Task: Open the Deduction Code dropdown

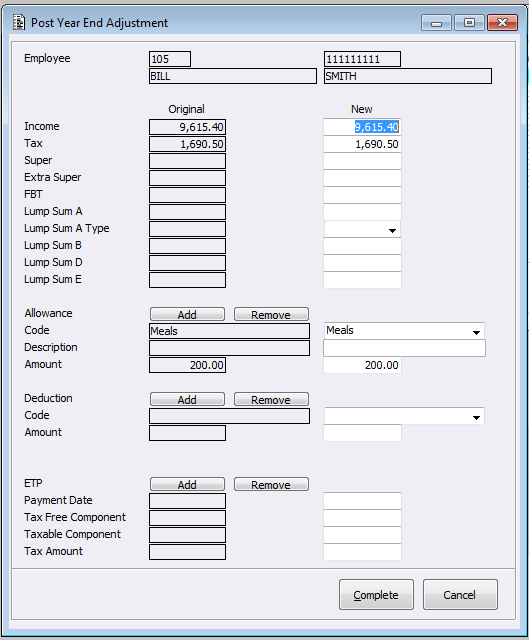Action: 476,417
